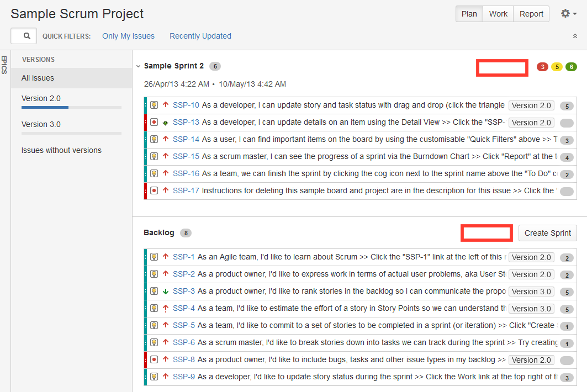This screenshot has width=587, height=392.
Task: Click priority arrow of SSP-16
Action: [166, 173]
